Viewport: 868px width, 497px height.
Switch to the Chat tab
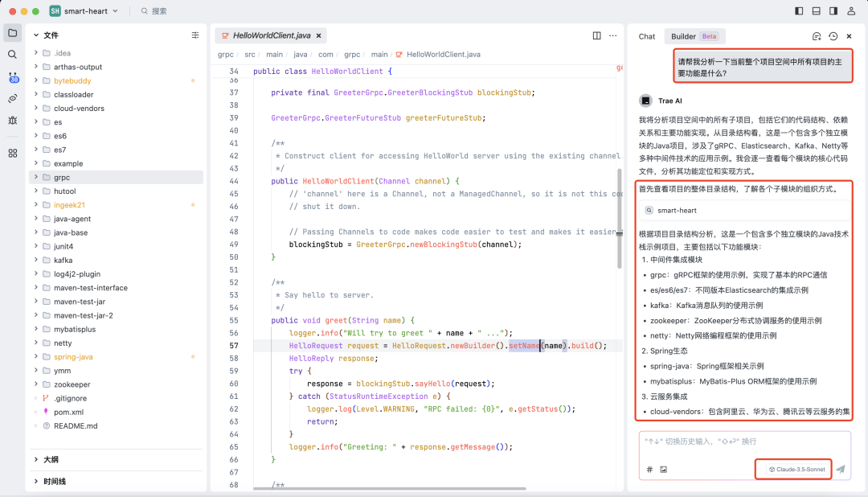(x=646, y=36)
